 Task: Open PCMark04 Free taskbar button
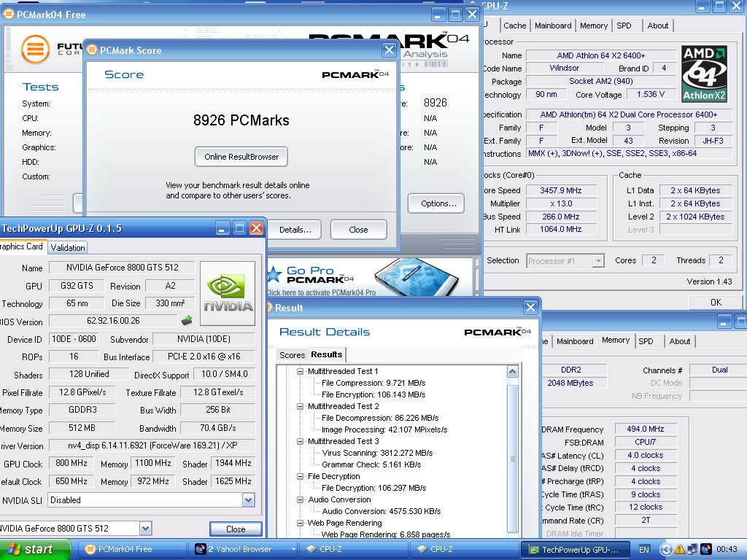pos(131,549)
